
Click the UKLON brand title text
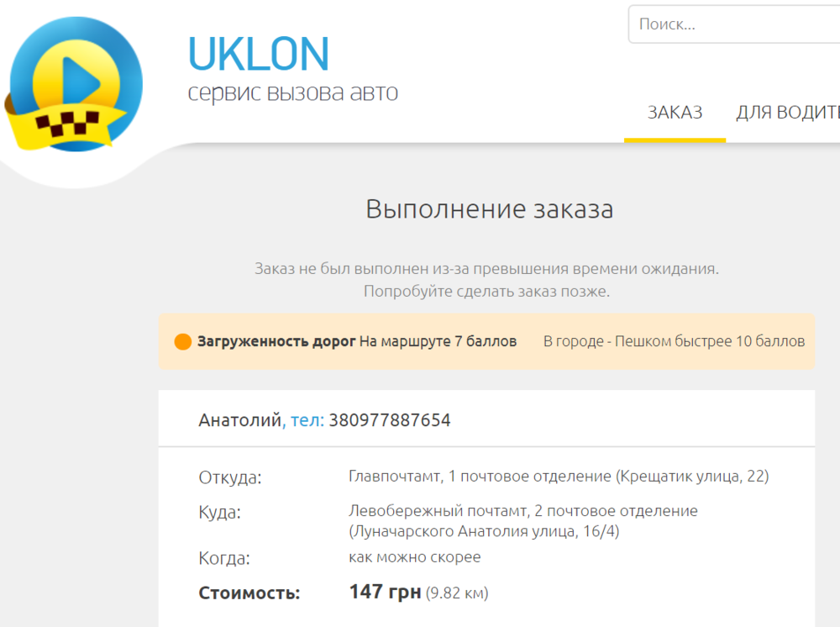[x=259, y=53]
